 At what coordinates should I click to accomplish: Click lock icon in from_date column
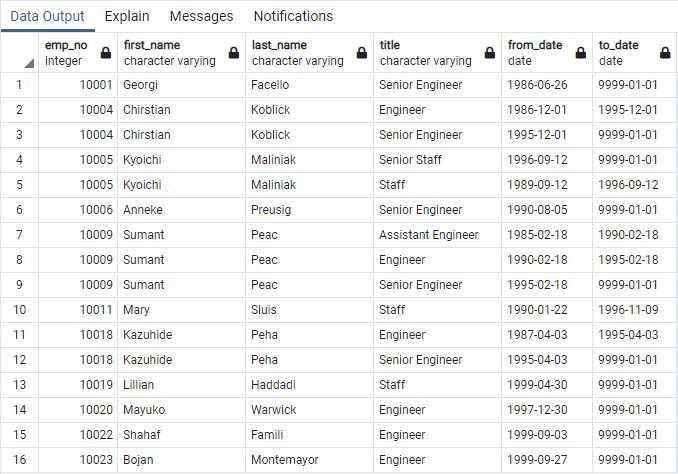(x=579, y=53)
